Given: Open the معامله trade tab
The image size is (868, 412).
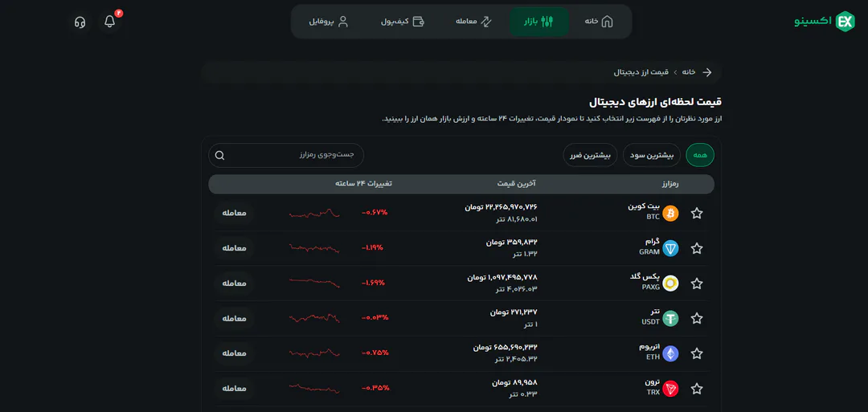Looking at the screenshot, I should (x=473, y=22).
